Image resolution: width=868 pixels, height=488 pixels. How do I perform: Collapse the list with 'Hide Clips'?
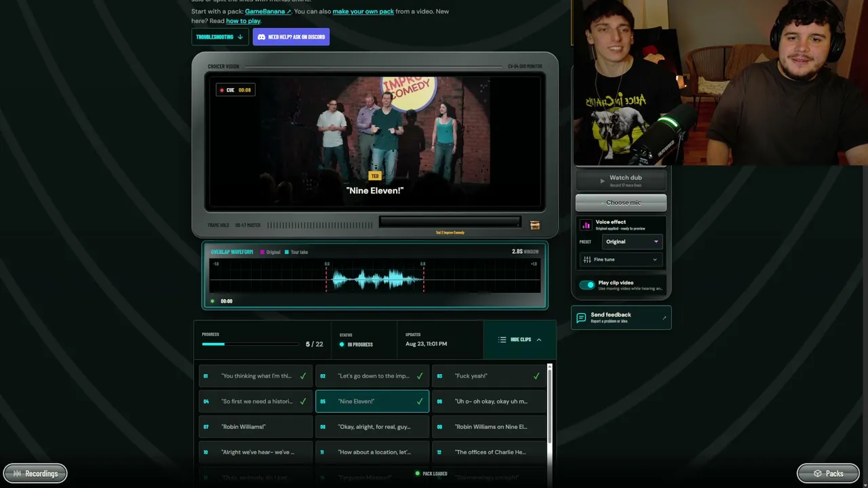(519, 340)
